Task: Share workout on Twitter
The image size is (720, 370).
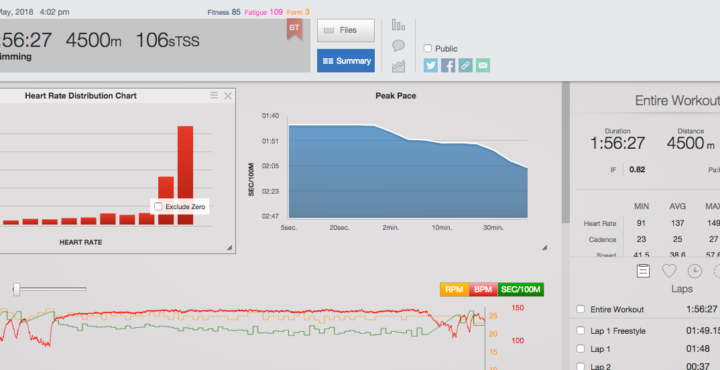Action: click(431, 65)
